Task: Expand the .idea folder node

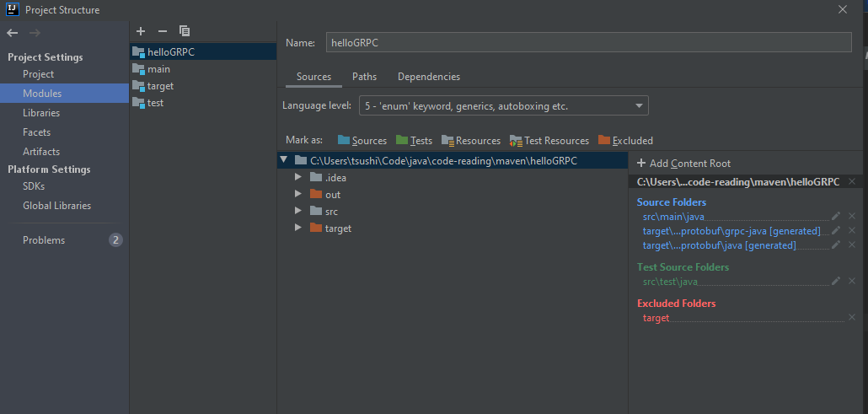Action: [298, 177]
